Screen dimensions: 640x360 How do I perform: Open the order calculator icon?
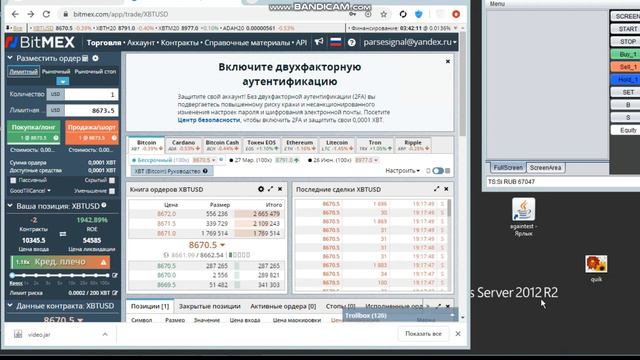click(x=85, y=58)
